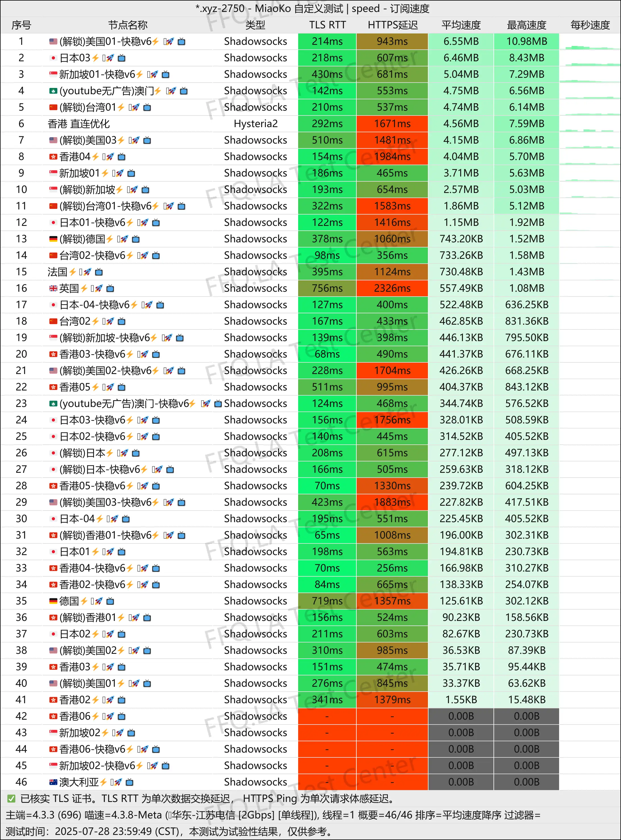
Task: Click the 序号 column header
Action: [x=21, y=25]
